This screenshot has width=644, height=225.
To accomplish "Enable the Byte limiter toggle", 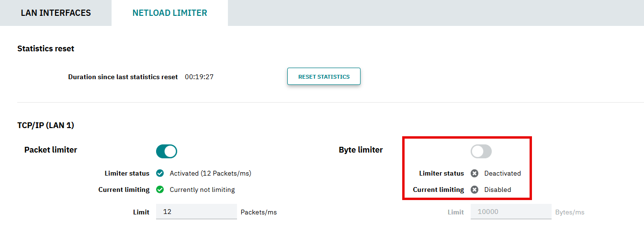I will click(481, 152).
